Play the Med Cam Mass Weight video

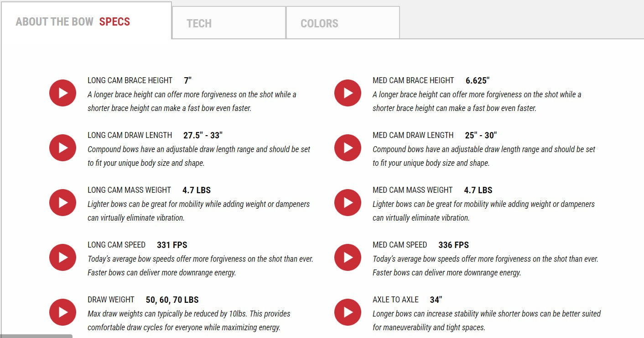click(348, 203)
